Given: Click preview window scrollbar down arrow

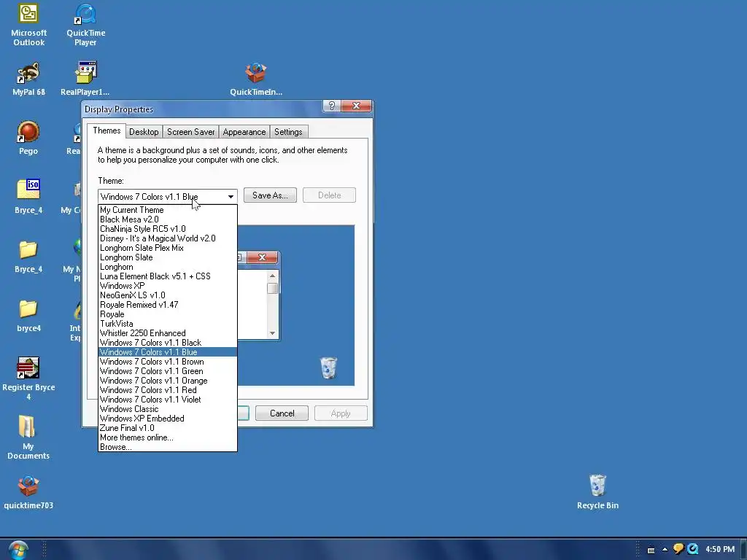Looking at the screenshot, I should 273,333.
